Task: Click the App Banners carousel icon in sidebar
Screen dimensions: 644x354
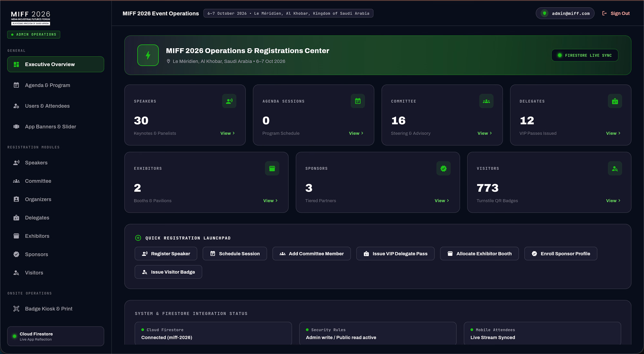Action: tap(16, 126)
